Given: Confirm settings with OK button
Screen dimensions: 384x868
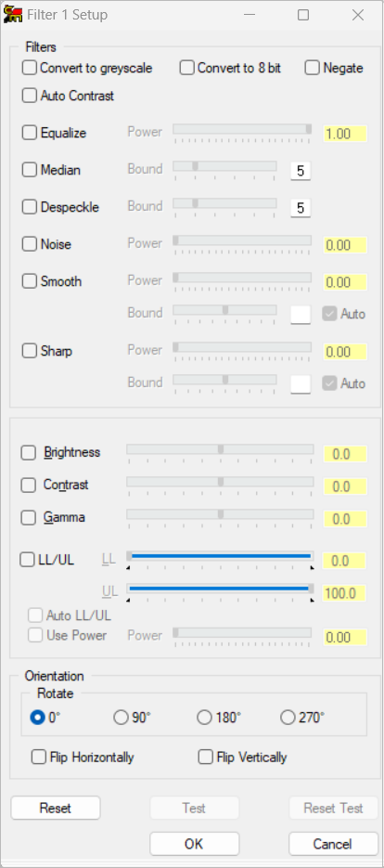Looking at the screenshot, I should (194, 844).
